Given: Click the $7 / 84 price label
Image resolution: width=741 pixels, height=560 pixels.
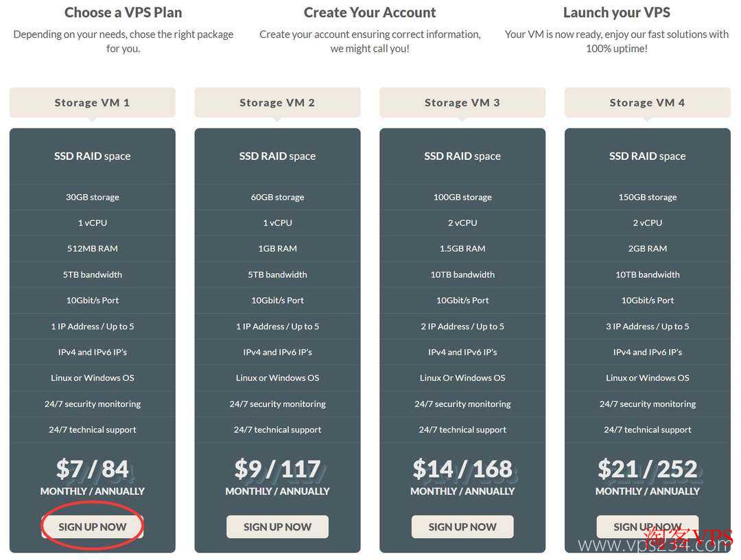Looking at the screenshot, I should pos(92,469).
